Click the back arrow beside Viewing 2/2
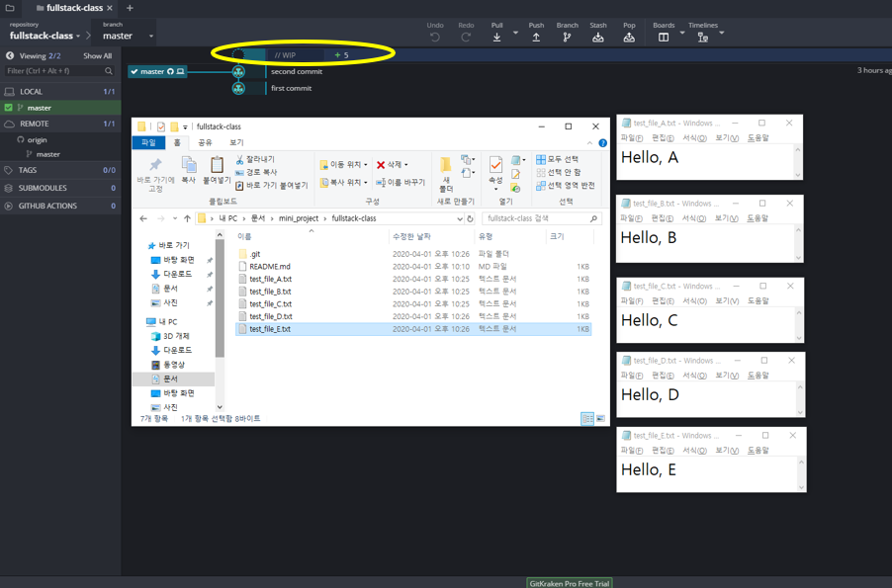892x588 pixels. point(10,55)
